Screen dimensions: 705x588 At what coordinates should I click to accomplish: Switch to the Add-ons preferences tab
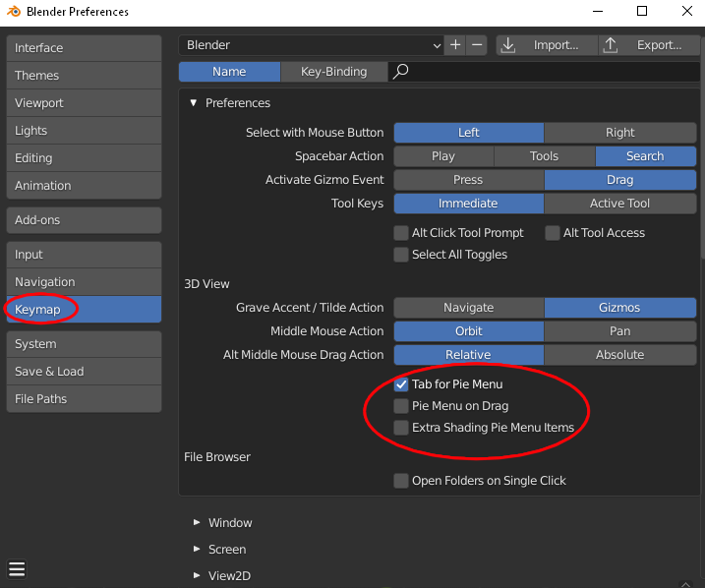(84, 220)
